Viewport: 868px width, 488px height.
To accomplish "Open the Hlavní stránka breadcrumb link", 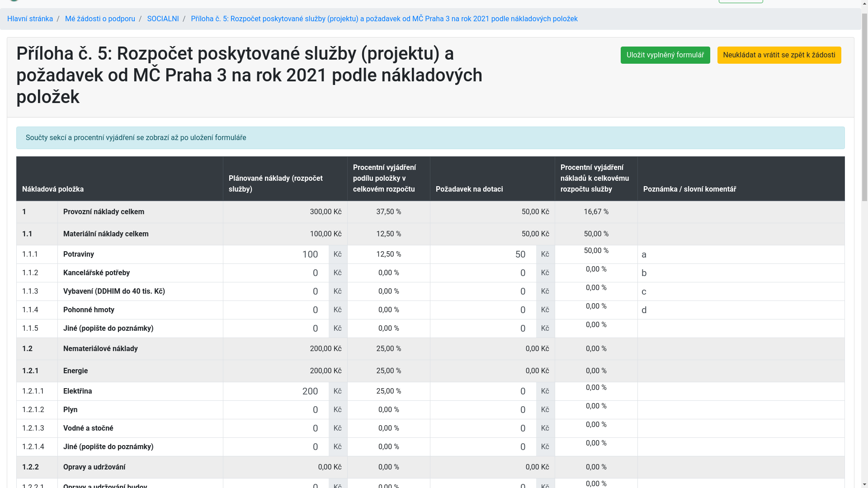I will pyautogui.click(x=30, y=19).
